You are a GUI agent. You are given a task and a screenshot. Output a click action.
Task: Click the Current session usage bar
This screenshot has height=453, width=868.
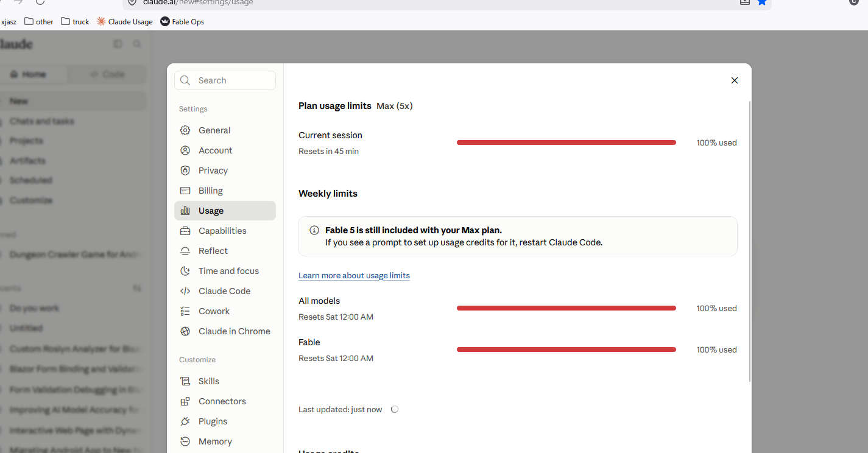tap(566, 142)
